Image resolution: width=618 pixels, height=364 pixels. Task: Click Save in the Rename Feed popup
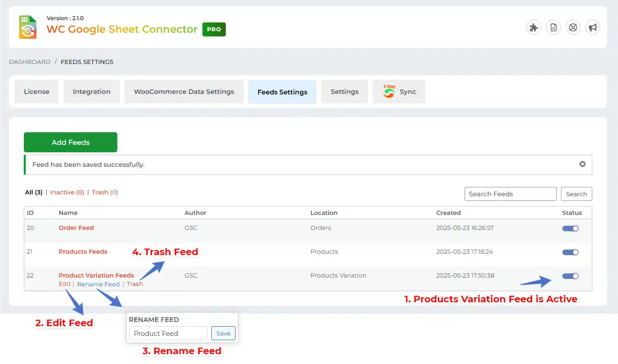pos(223,333)
